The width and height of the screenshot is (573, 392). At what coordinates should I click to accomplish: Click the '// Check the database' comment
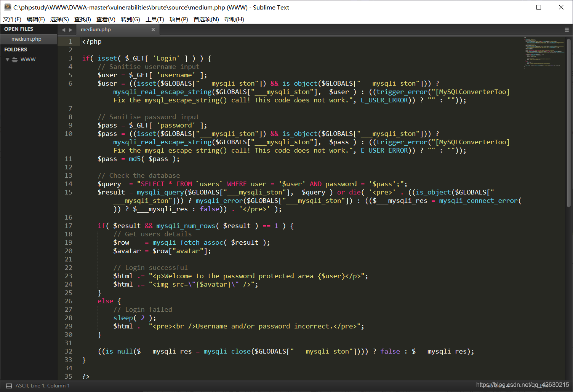pos(139,175)
